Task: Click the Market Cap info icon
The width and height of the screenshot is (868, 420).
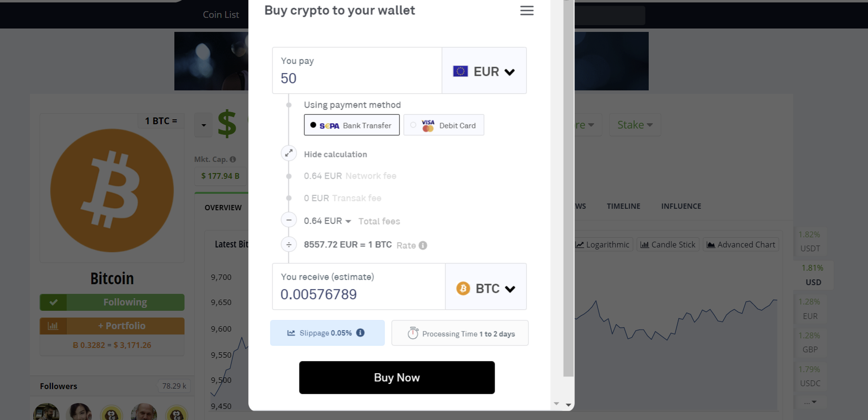Action: coord(233,159)
